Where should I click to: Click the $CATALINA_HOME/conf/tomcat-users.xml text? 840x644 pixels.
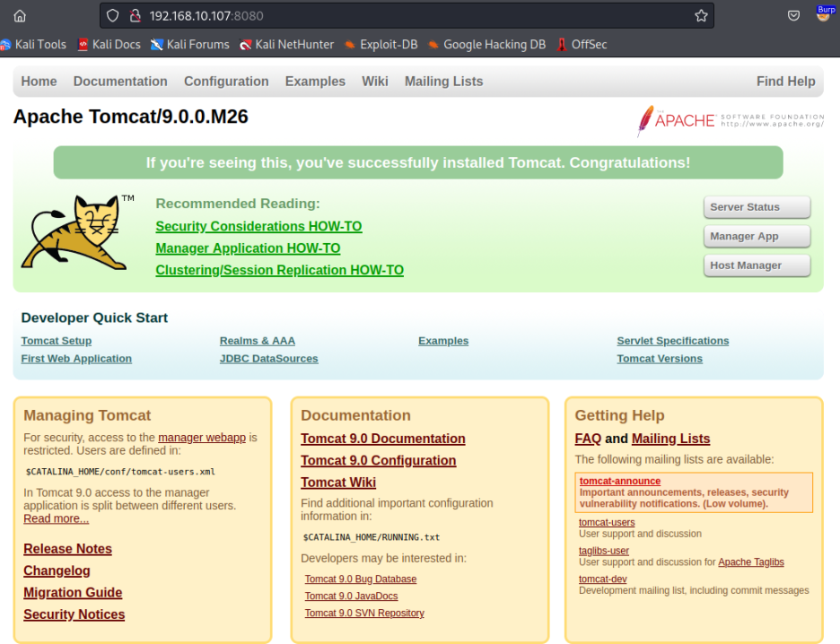120,472
